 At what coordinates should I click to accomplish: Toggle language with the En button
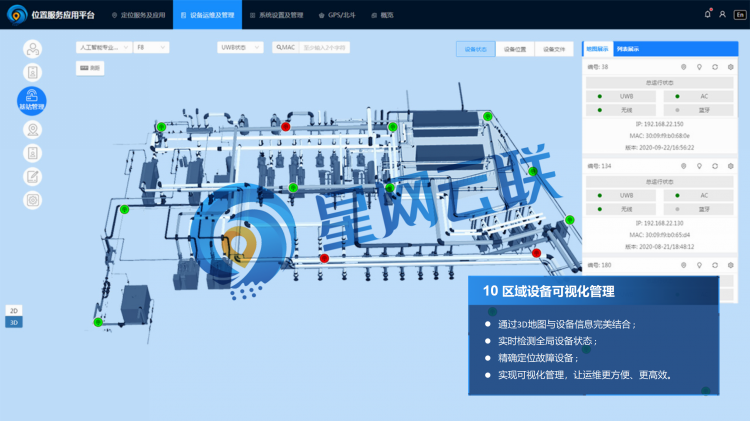coord(738,15)
